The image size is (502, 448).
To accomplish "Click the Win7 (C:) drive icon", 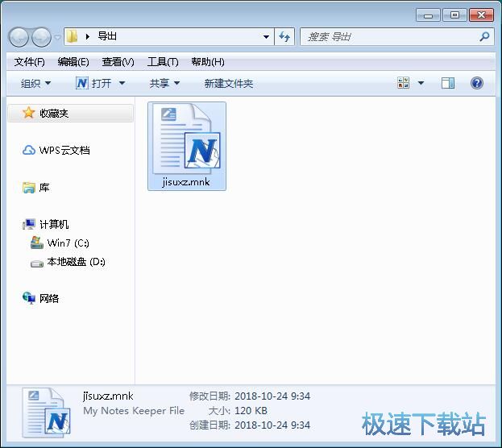I will [37, 243].
